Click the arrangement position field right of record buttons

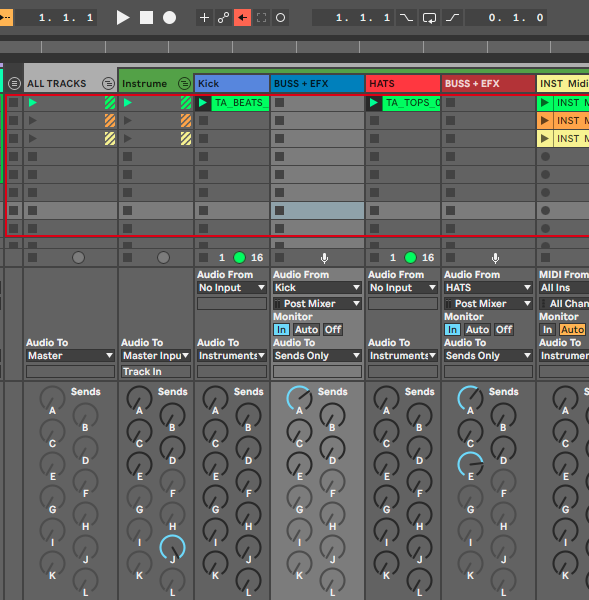pyautogui.click(x=354, y=18)
